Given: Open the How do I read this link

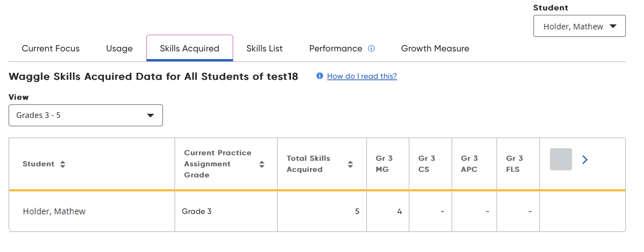Looking at the screenshot, I should (362, 76).
